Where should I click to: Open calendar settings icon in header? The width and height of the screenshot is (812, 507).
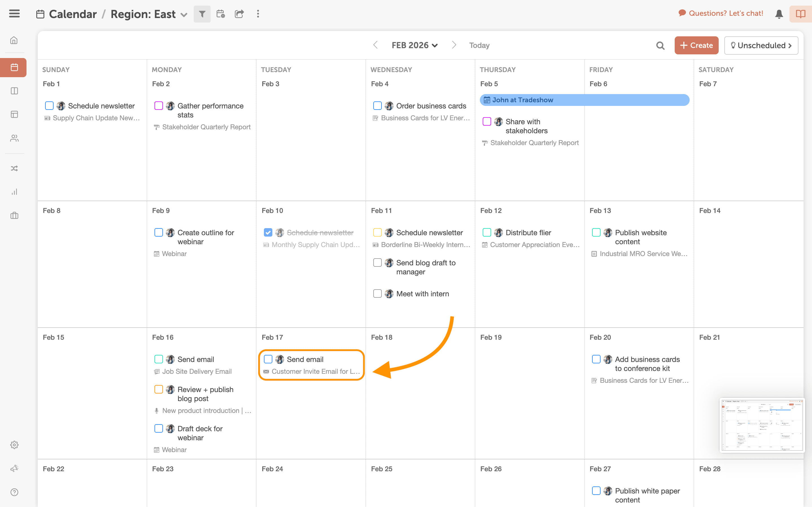pyautogui.click(x=220, y=14)
